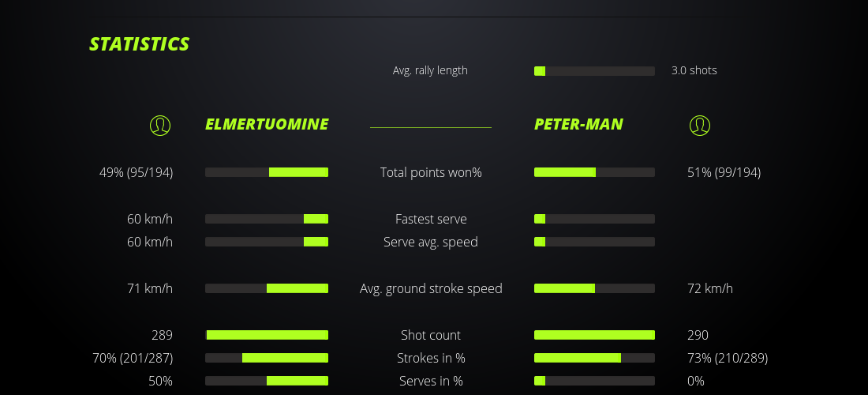Click ELMERTUOMINE's shot count bar
868x395 pixels.
coord(267,335)
